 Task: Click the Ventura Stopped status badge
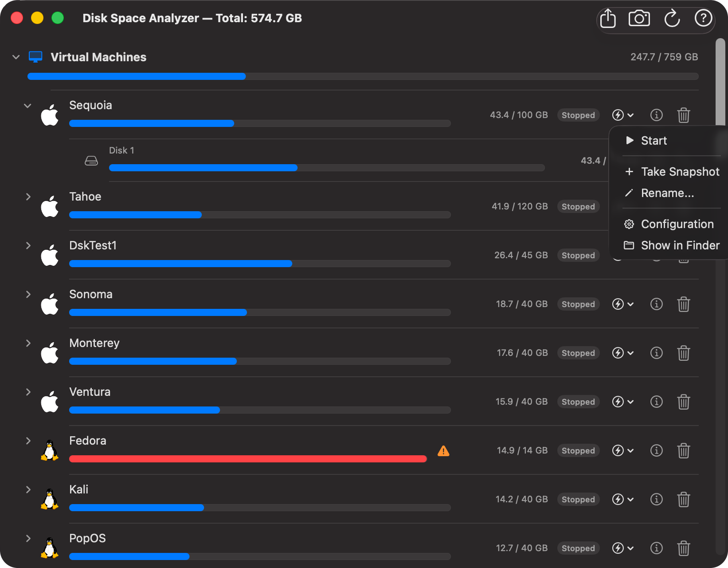[x=578, y=402]
